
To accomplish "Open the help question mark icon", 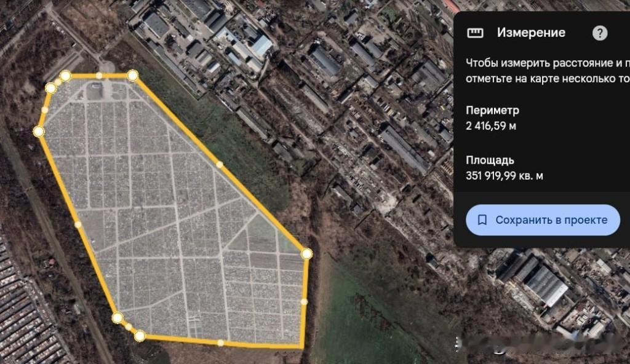I will (x=600, y=33).
